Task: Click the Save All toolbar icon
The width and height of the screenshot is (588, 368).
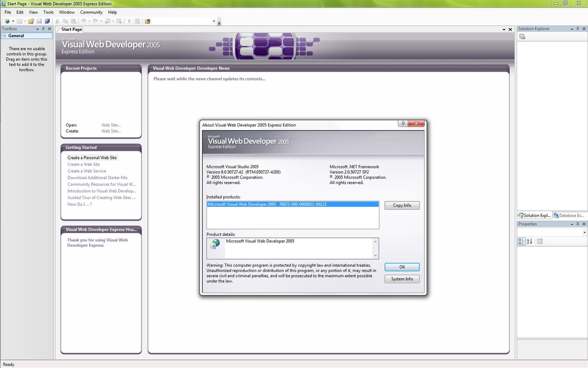Action: click(48, 21)
